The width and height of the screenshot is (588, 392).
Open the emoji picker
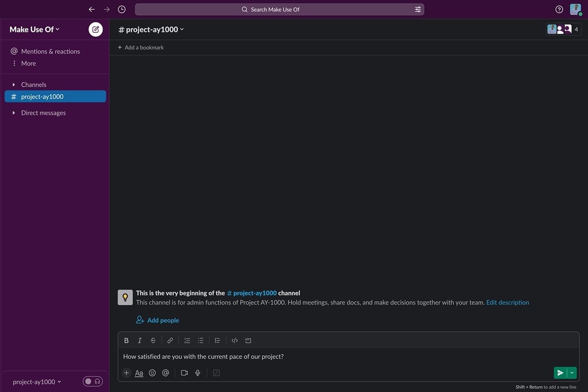pyautogui.click(x=152, y=372)
